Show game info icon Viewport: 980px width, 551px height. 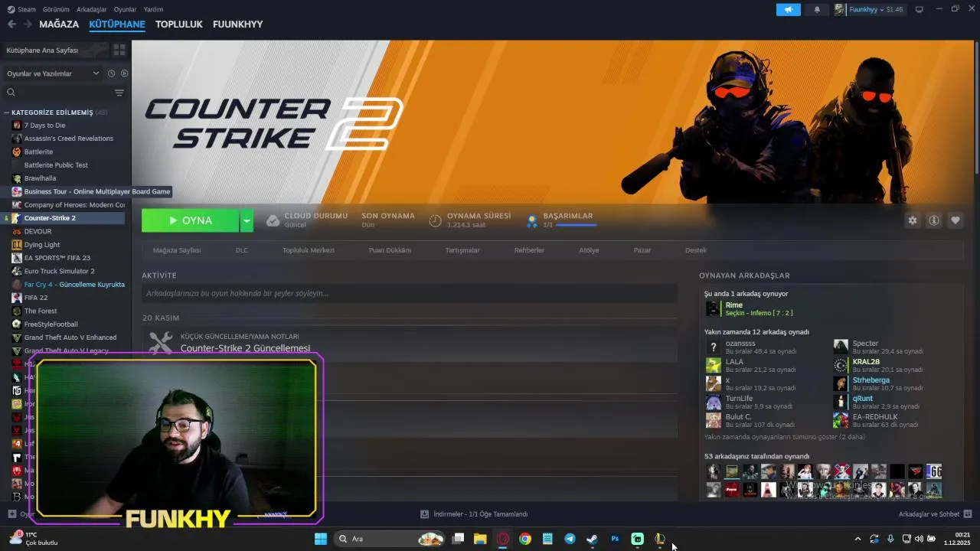tap(934, 220)
